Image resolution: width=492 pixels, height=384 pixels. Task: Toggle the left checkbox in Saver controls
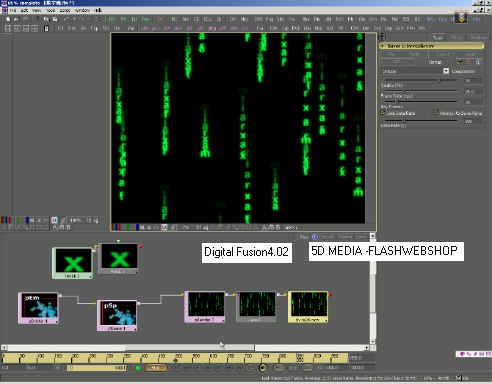[x=383, y=113]
